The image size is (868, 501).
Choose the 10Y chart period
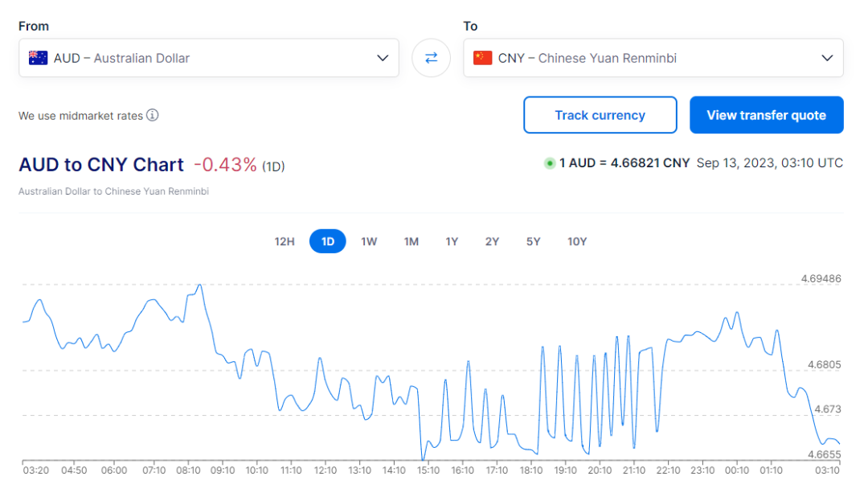[577, 241]
